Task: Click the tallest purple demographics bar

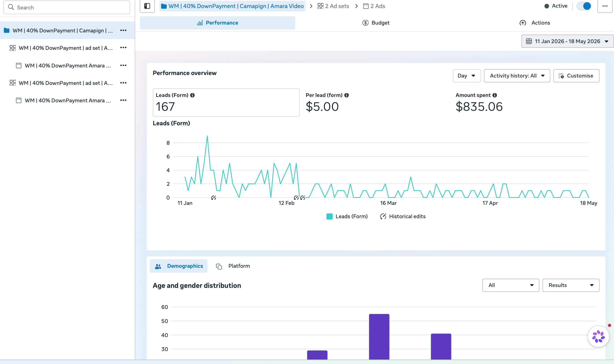Action: 379,337
